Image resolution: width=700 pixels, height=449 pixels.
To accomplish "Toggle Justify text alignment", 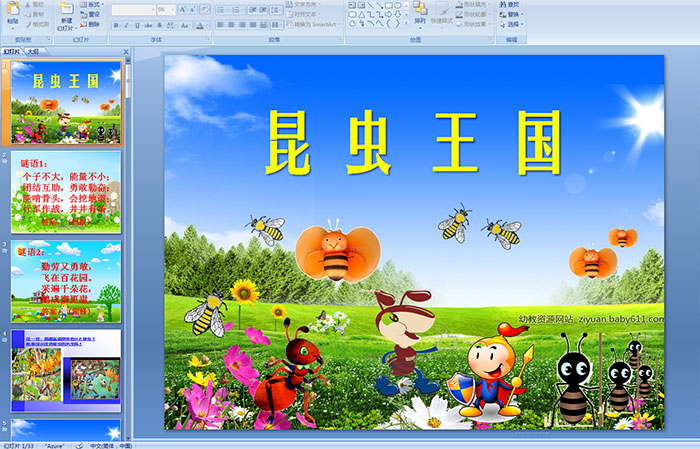I will click(x=253, y=25).
